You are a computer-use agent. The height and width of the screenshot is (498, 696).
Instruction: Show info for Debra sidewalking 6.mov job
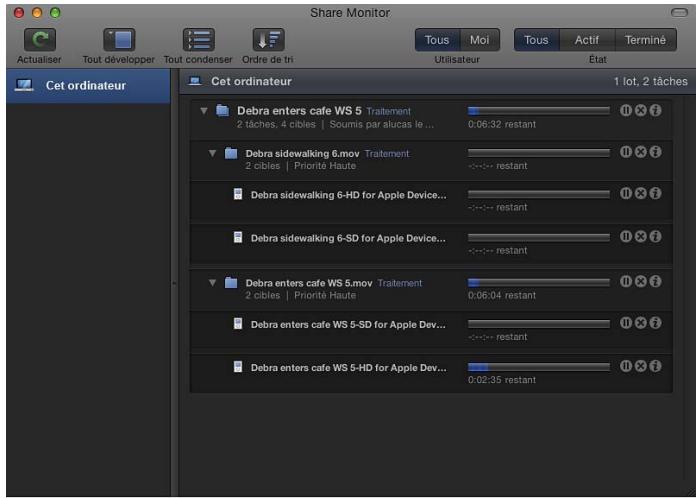click(x=656, y=152)
